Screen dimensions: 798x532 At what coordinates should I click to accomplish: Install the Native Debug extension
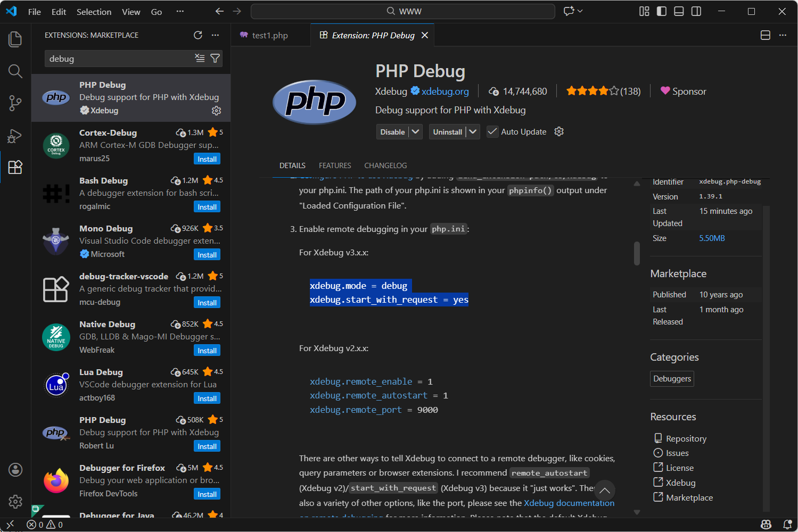pos(207,351)
